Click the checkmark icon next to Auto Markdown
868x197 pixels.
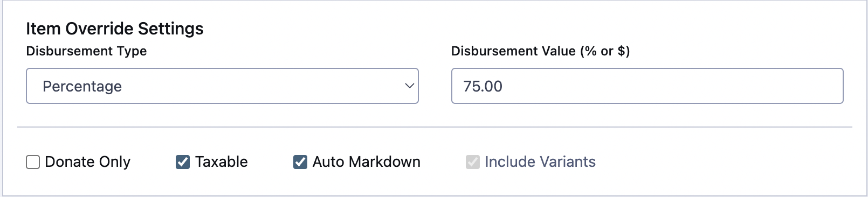click(300, 162)
